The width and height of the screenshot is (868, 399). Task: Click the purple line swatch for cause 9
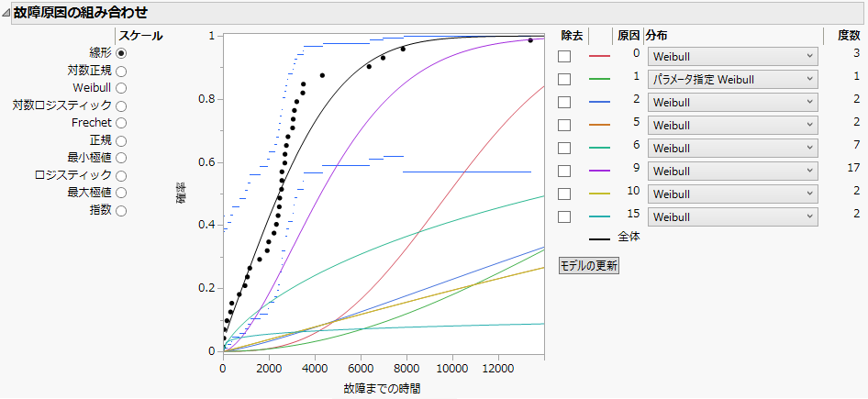[599, 171]
